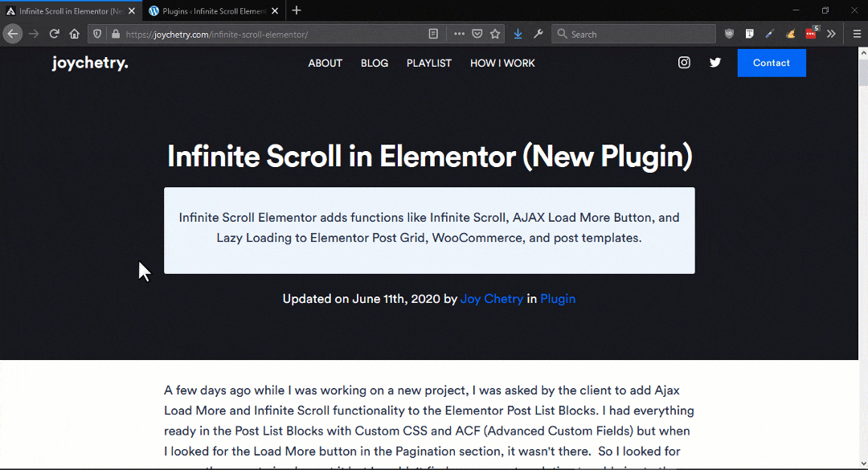Reload the current page
868x470 pixels.
point(55,34)
